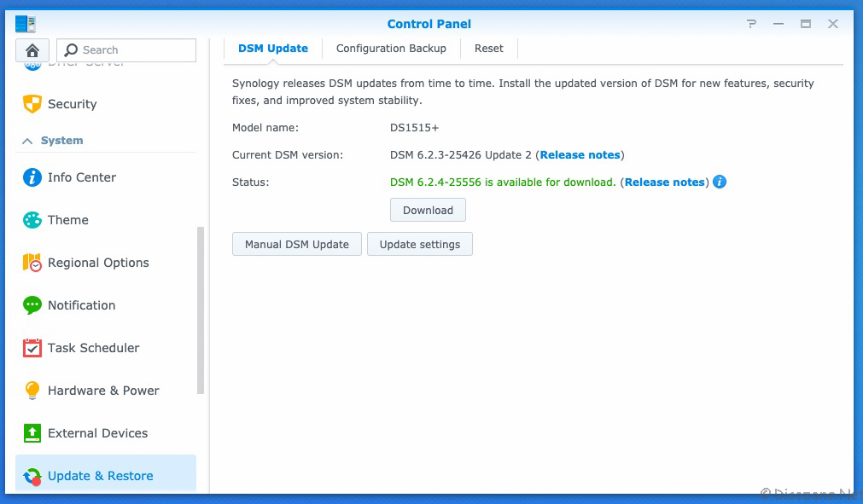This screenshot has width=863, height=504.
Task: Collapse the System section
Action: point(27,141)
